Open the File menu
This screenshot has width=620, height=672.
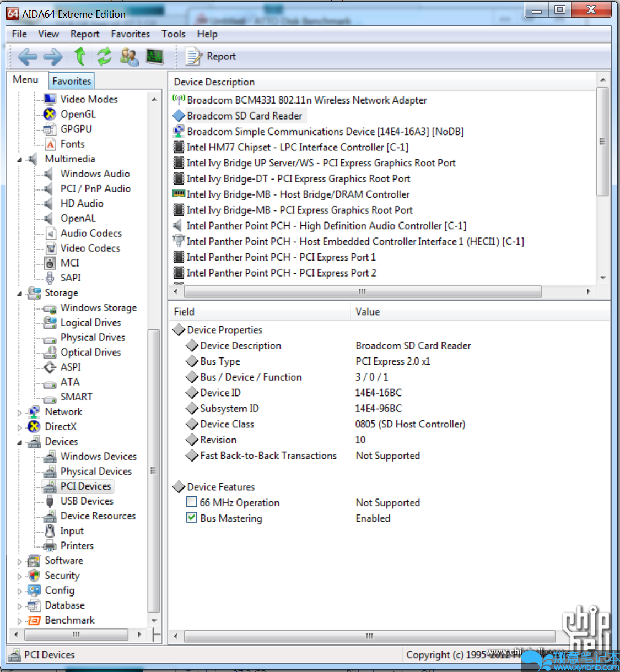pos(19,34)
